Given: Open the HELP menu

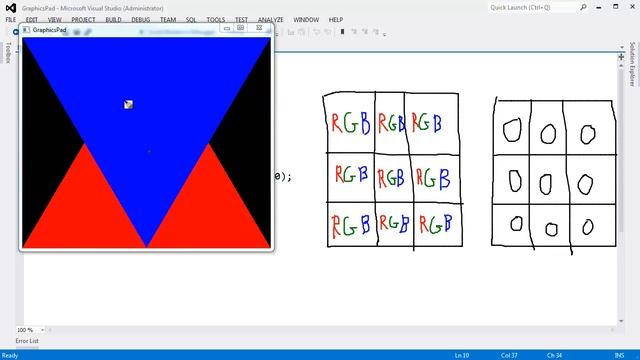Looking at the screenshot, I should pyautogui.click(x=336, y=20).
